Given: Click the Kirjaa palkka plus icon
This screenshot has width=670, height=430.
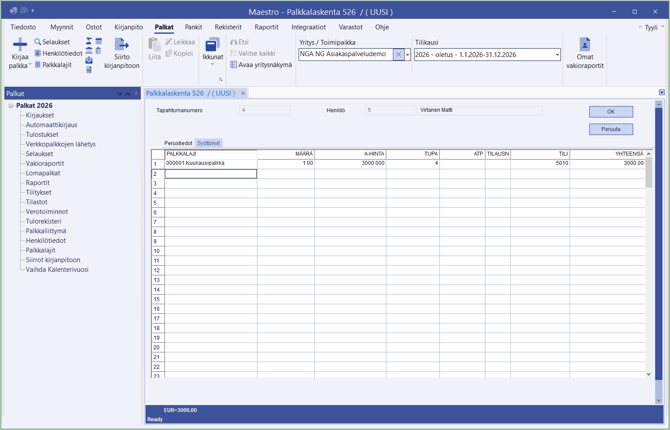Looking at the screenshot, I should pos(19,46).
